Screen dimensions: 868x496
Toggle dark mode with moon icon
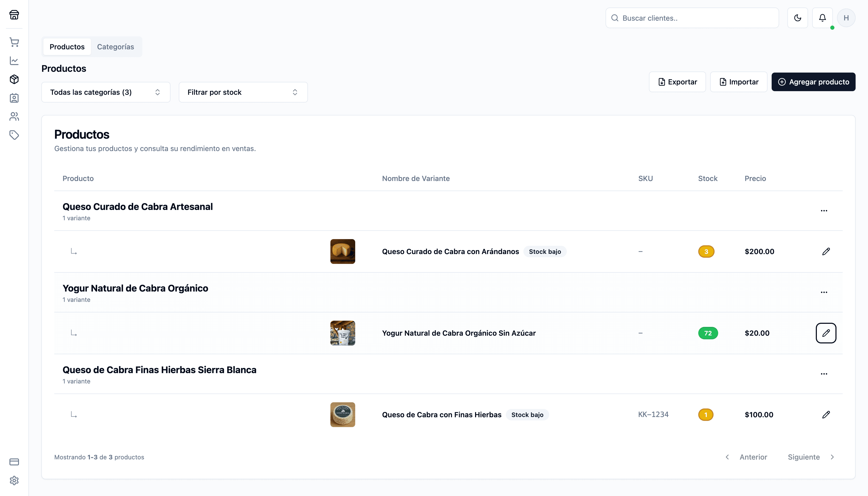[797, 18]
